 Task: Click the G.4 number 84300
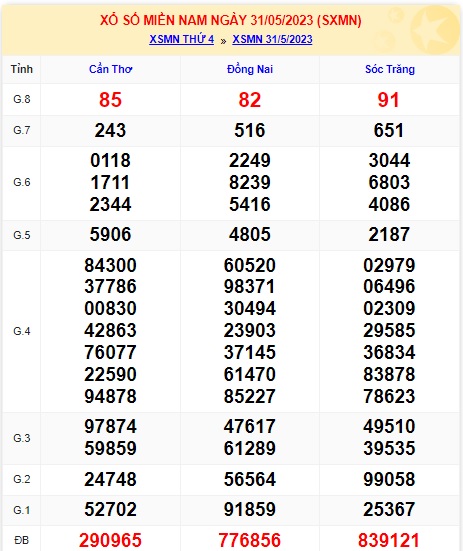(110, 265)
